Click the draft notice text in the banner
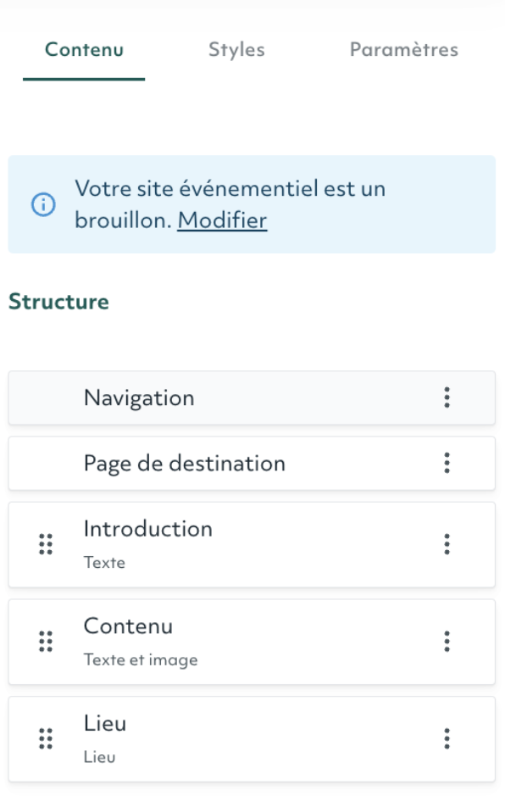Image resolution: width=505 pixels, height=812 pixels. tap(230, 204)
